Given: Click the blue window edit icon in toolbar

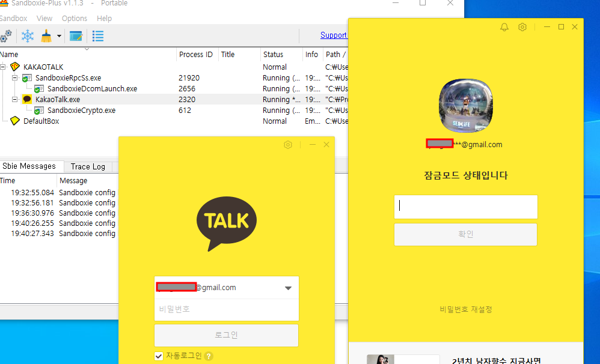Looking at the screenshot, I should point(76,36).
